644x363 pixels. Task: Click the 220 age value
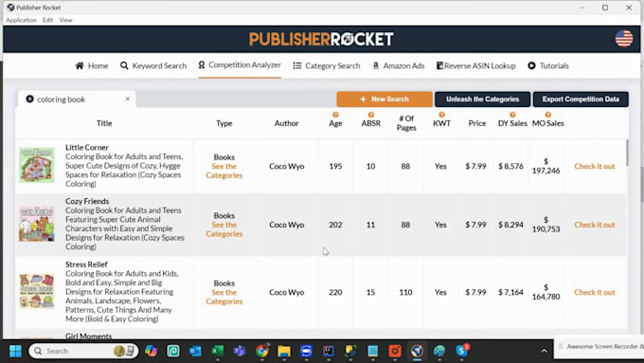335,292
